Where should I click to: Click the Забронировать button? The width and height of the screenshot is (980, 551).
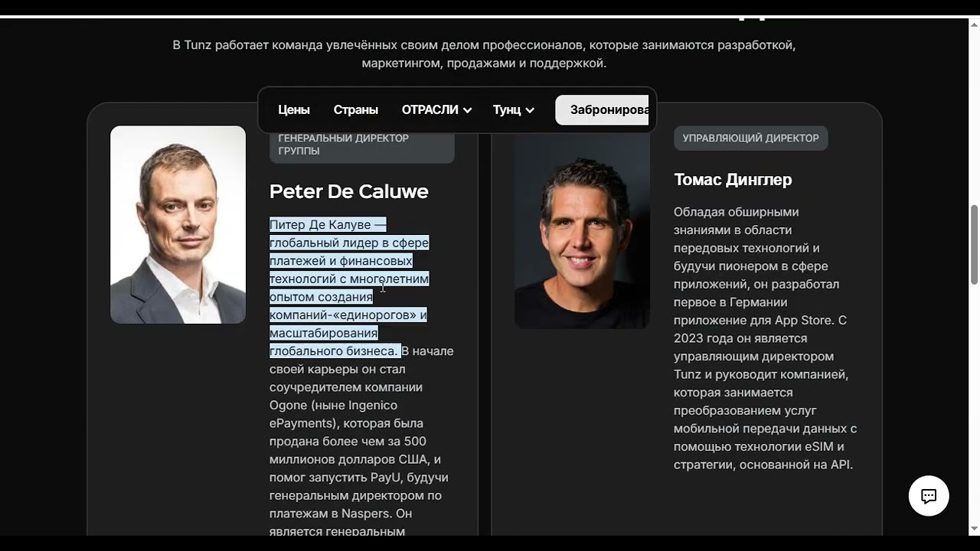602,109
